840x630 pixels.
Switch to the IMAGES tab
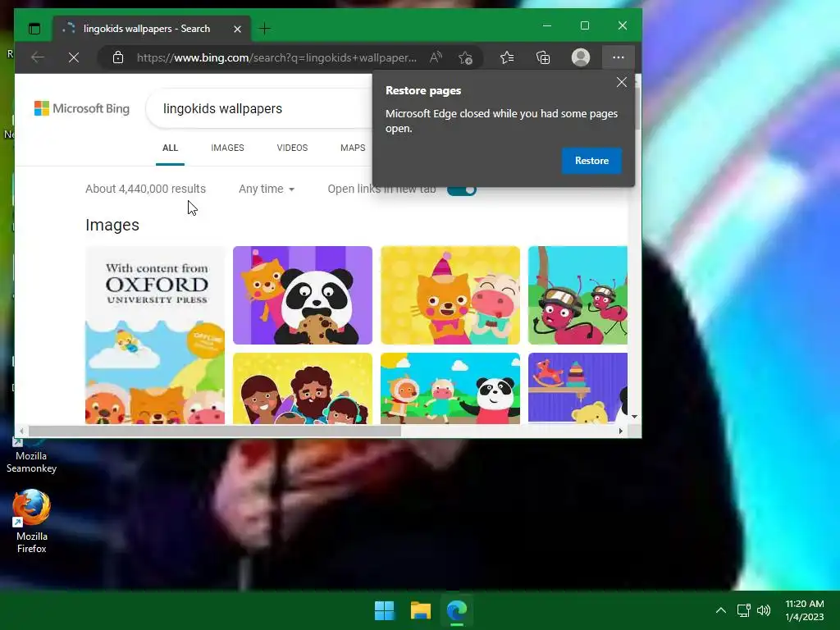coord(227,148)
